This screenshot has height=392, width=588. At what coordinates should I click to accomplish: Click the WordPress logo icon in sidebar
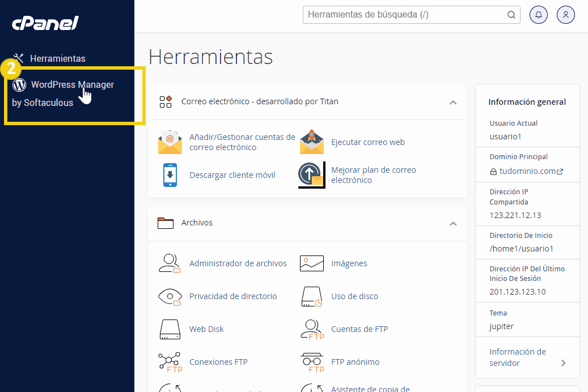(19, 85)
